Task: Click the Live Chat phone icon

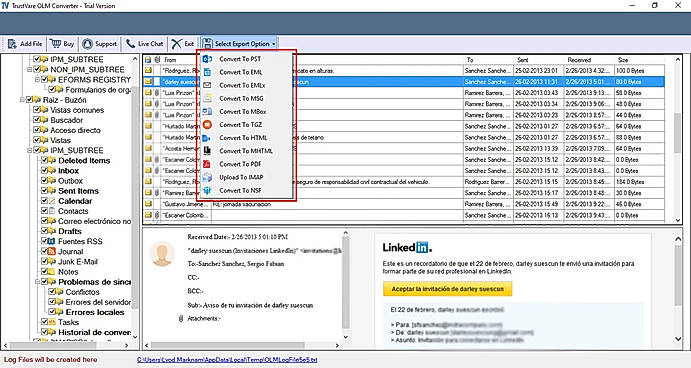Action: click(130, 44)
